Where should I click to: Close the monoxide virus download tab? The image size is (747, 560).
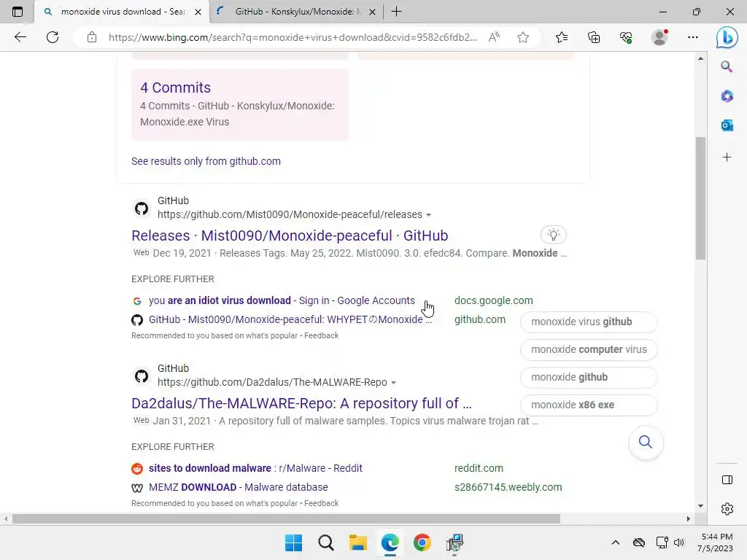pyautogui.click(x=198, y=12)
